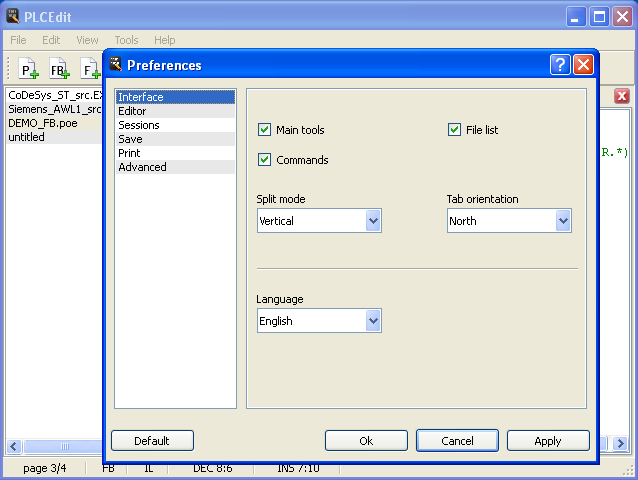Select the Editor preferences category
Image resolution: width=638 pixels, height=480 pixels.
(175, 111)
